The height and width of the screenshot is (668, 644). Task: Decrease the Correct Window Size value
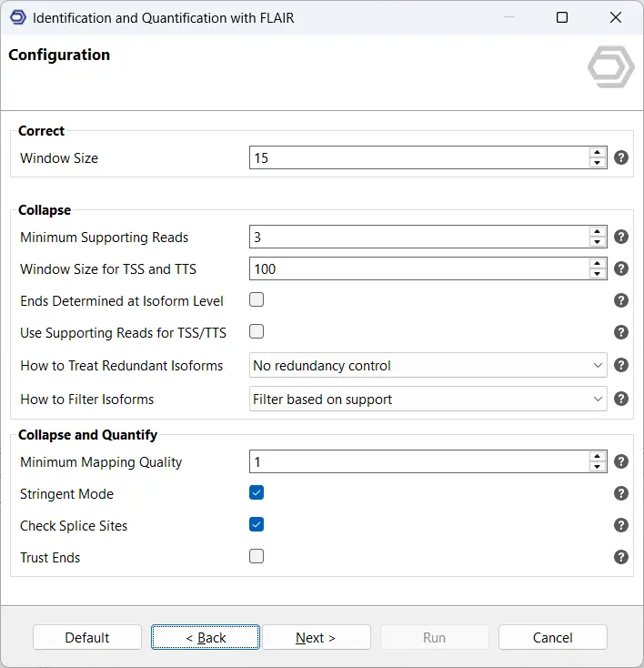[x=598, y=163]
